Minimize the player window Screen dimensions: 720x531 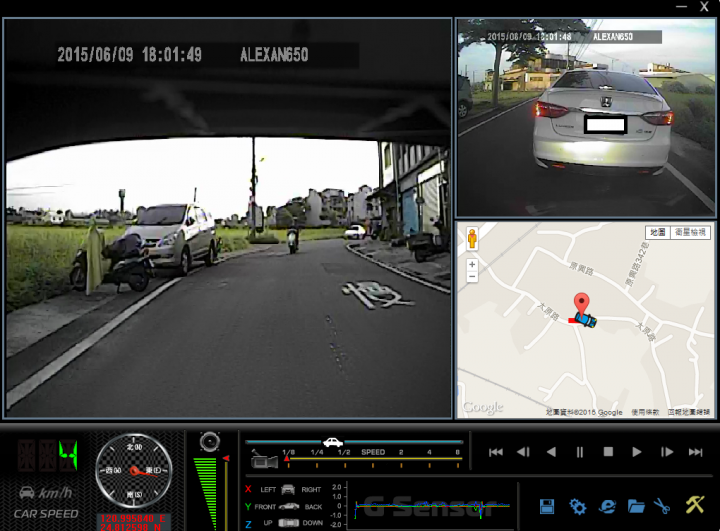coord(681,6)
